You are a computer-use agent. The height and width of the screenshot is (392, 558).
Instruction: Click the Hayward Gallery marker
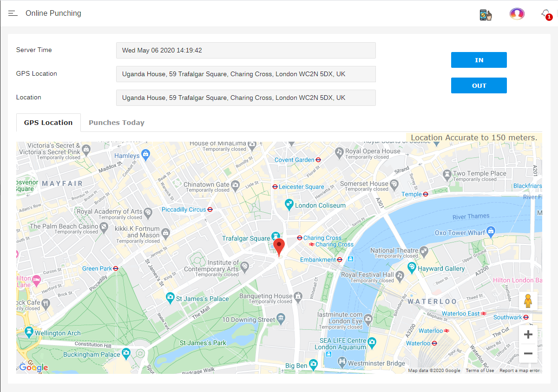411,268
